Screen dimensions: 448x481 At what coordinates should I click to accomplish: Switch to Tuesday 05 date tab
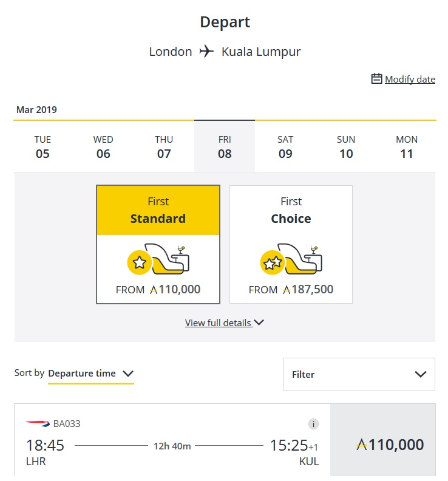pos(42,146)
